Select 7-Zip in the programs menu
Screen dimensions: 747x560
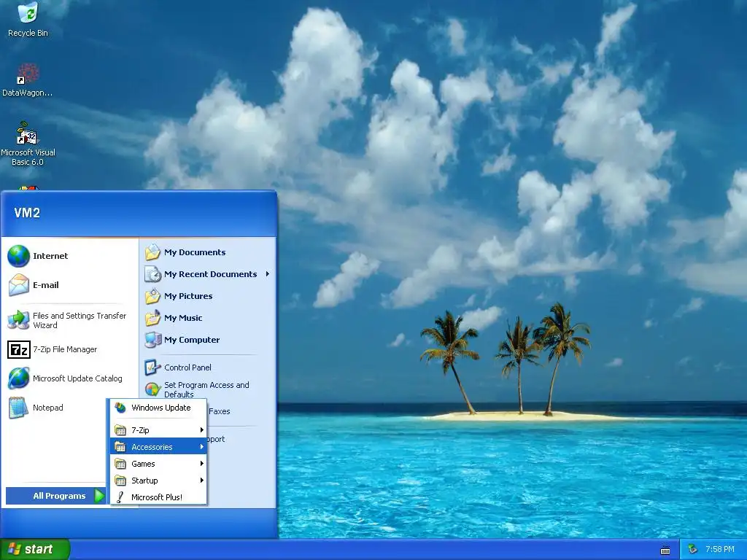click(x=158, y=430)
